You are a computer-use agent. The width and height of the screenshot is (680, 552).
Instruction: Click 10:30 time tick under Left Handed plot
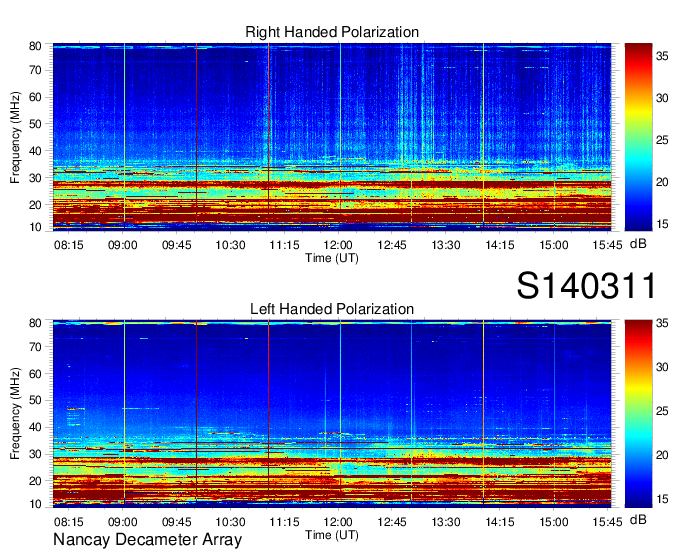tap(230, 522)
